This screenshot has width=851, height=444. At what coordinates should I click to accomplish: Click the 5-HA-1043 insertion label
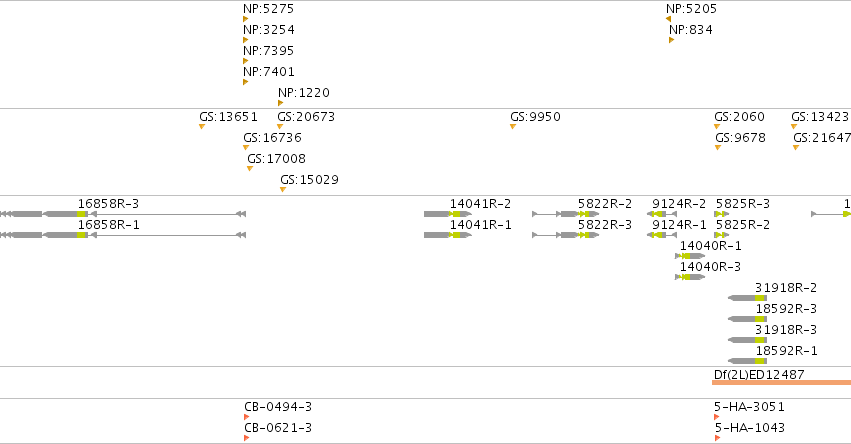(x=750, y=428)
